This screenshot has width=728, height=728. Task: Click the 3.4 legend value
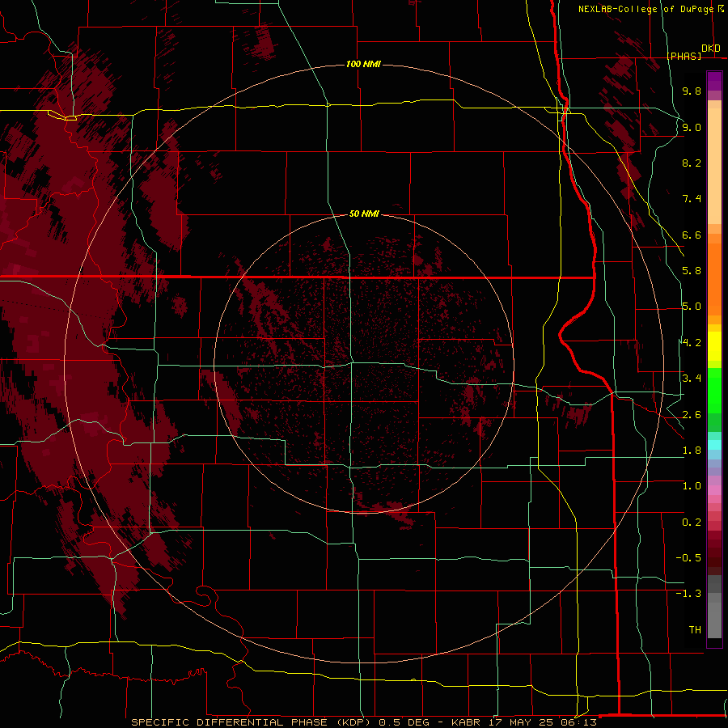tap(692, 379)
